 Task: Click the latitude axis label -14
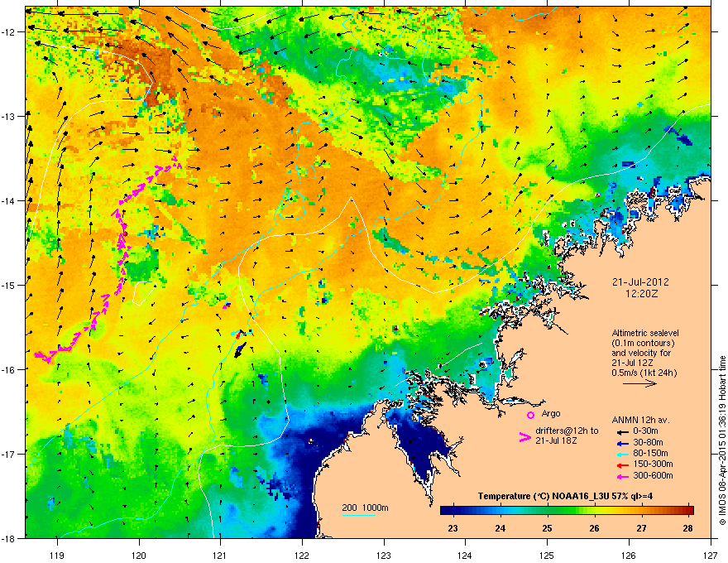click(9, 200)
